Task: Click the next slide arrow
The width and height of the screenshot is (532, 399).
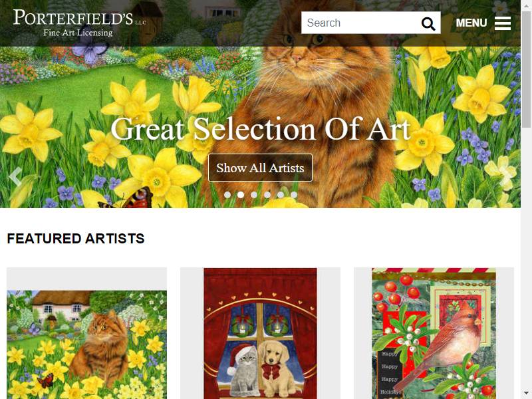Action: point(505,176)
